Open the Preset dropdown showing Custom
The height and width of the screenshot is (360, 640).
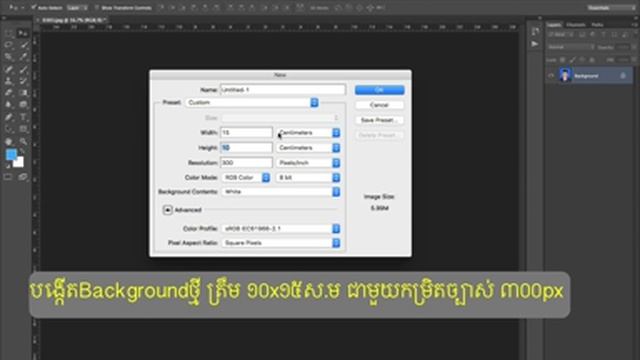pyautogui.click(x=252, y=102)
